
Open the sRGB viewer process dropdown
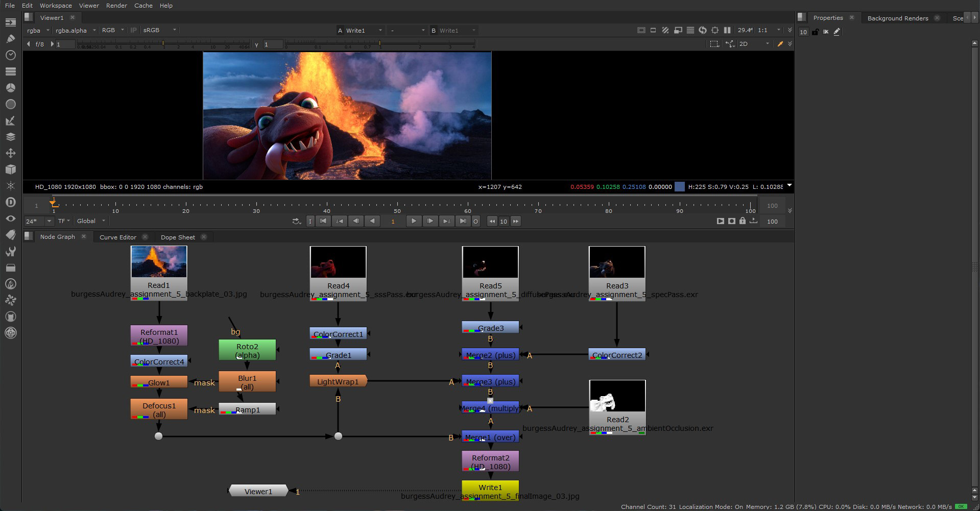[159, 30]
